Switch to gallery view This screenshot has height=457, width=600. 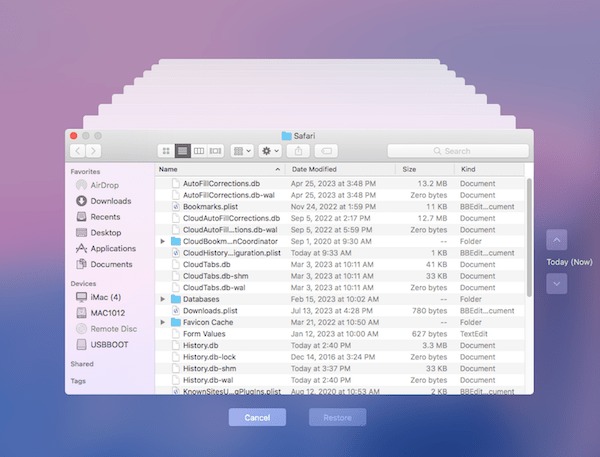pos(215,151)
